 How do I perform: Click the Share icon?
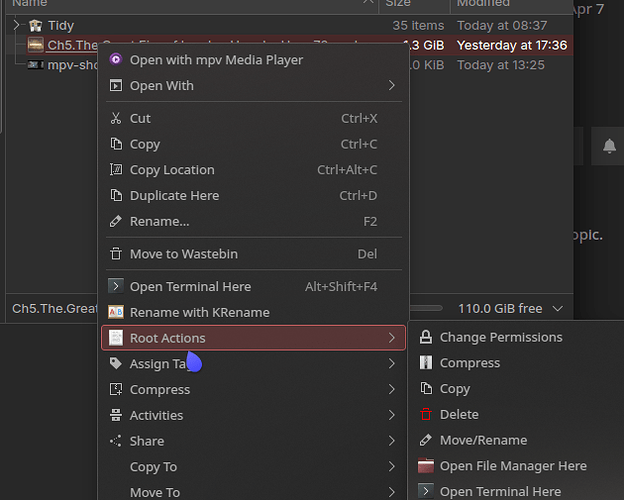[x=116, y=441]
